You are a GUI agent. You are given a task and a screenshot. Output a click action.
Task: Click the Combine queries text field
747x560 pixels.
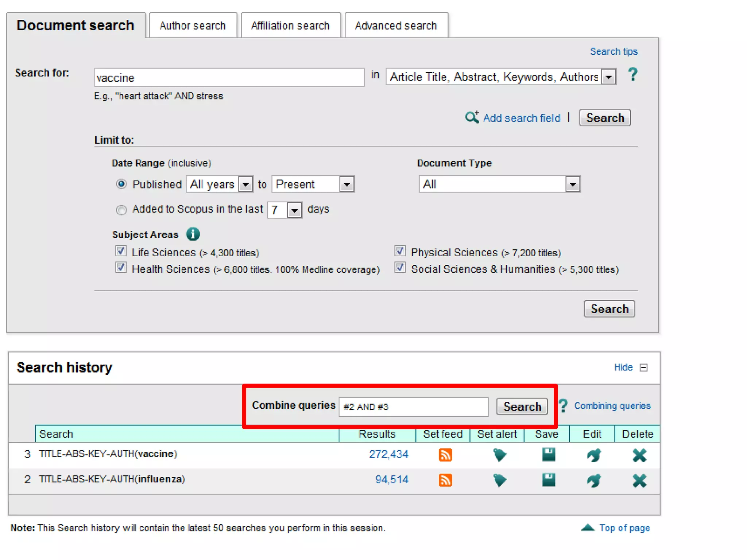pos(413,406)
